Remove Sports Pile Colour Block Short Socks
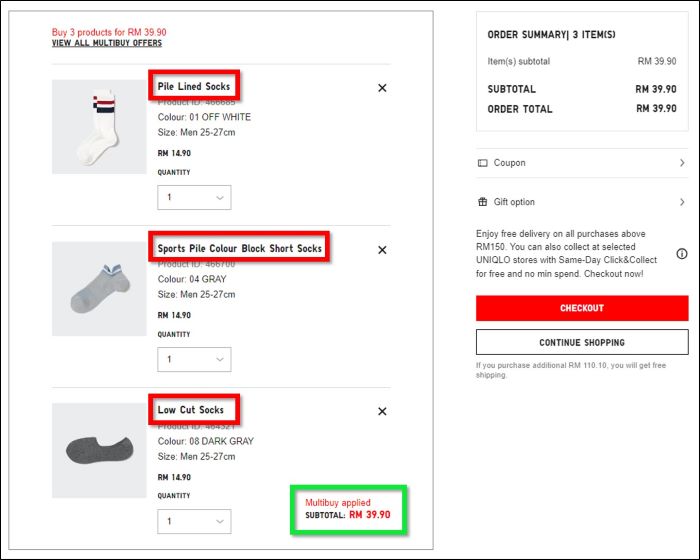The height and width of the screenshot is (560, 700). tap(382, 250)
